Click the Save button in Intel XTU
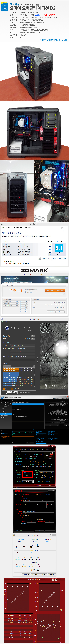The width and height of the screenshot is (69, 644). tap(66, 425)
